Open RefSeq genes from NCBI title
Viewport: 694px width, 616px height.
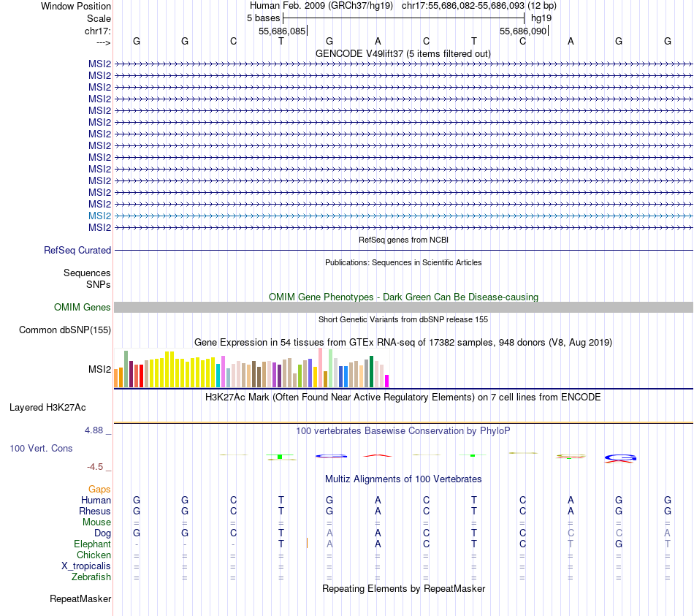403,240
